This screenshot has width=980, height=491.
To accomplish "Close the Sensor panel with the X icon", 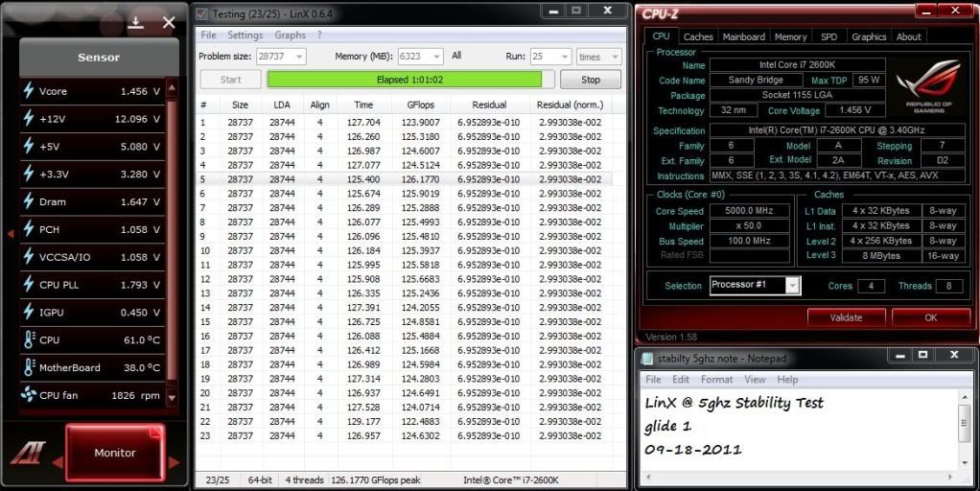I will click(x=169, y=22).
